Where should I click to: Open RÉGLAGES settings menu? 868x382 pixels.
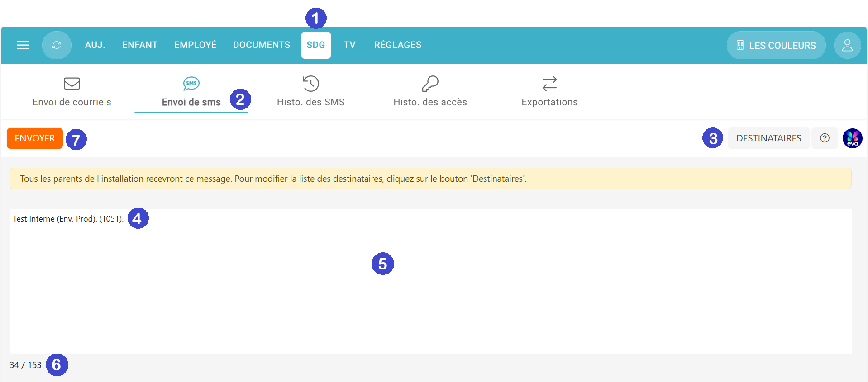tap(398, 45)
